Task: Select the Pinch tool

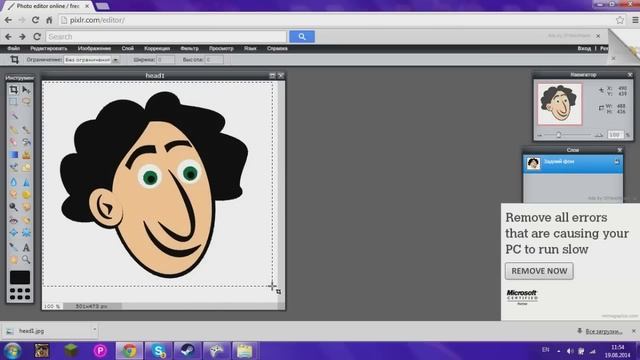Action: [x=26, y=233]
